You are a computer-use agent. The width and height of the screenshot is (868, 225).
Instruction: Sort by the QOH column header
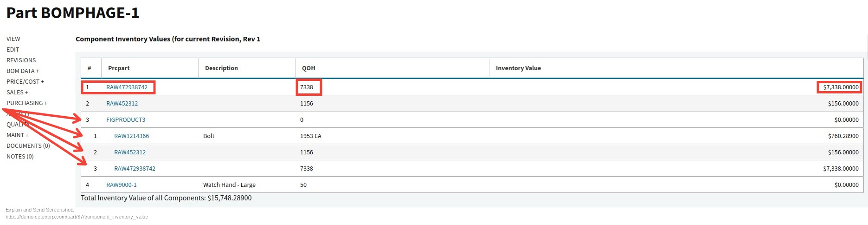pos(309,68)
